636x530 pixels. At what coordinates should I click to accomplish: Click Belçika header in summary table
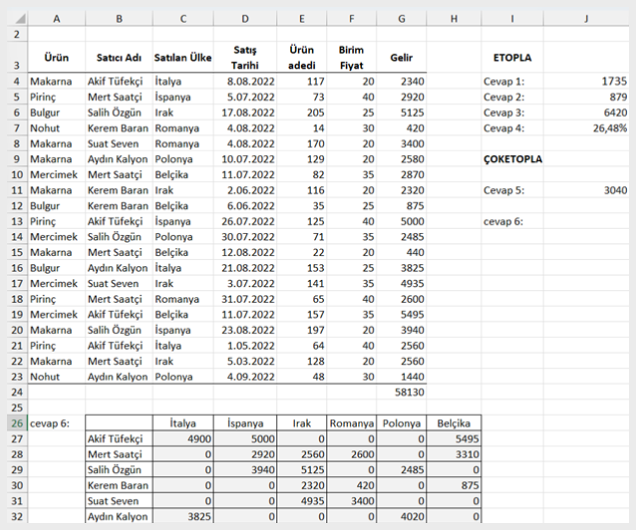click(454, 423)
